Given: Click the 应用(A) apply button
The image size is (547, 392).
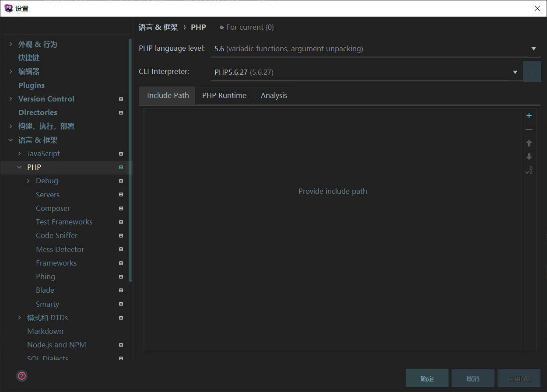Looking at the screenshot, I should tap(519, 378).
